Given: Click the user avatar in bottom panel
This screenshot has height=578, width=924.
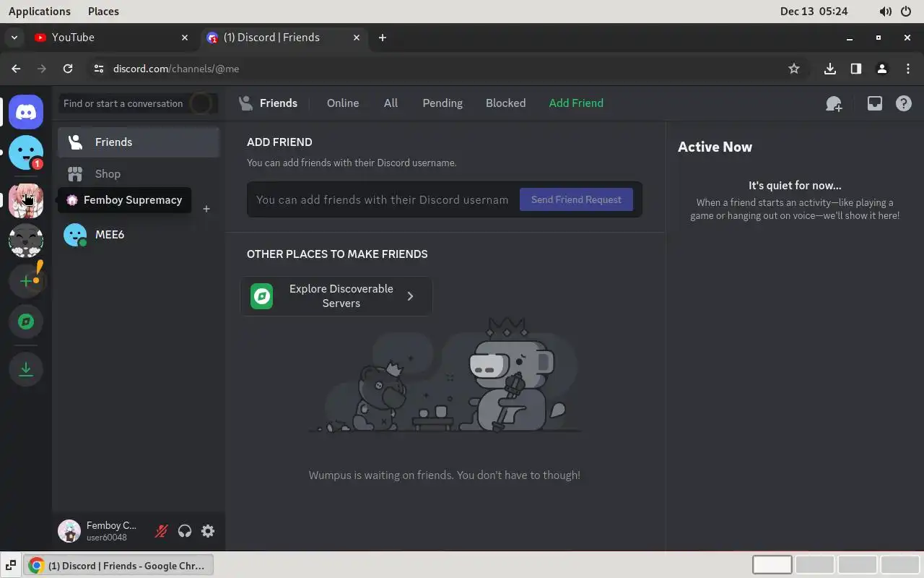Looking at the screenshot, I should [69, 531].
